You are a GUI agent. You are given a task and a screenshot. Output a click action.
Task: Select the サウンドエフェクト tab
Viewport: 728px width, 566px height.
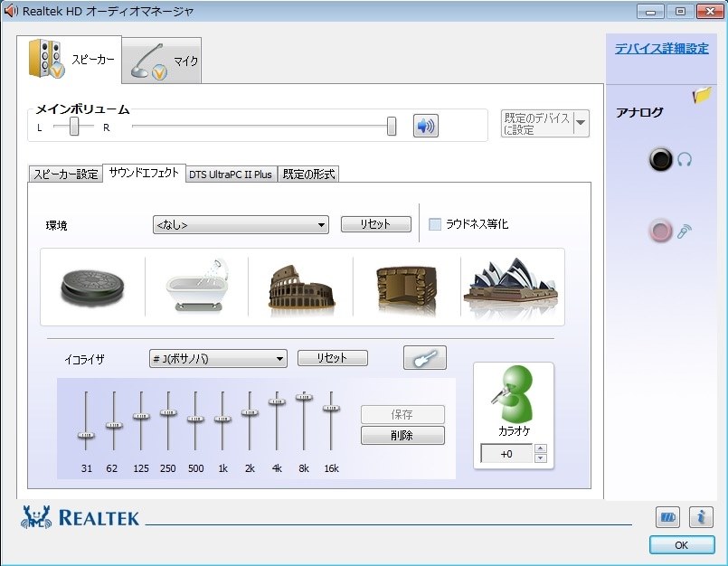(x=144, y=173)
